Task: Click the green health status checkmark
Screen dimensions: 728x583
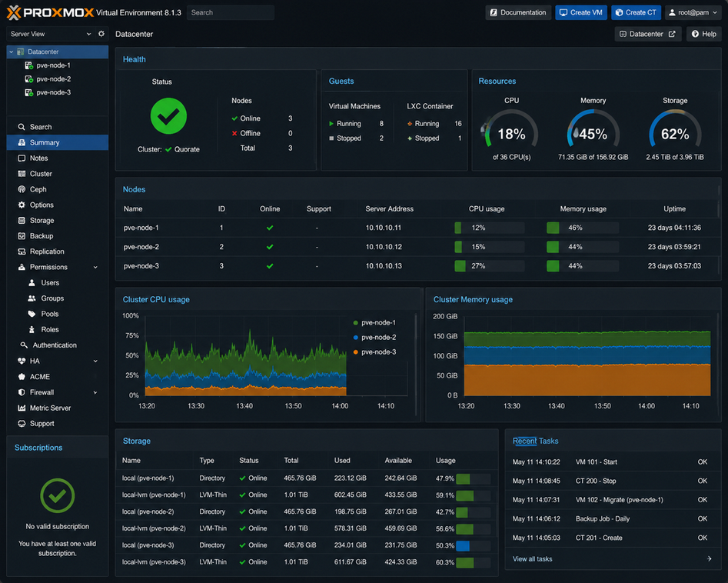Action: coord(168,116)
